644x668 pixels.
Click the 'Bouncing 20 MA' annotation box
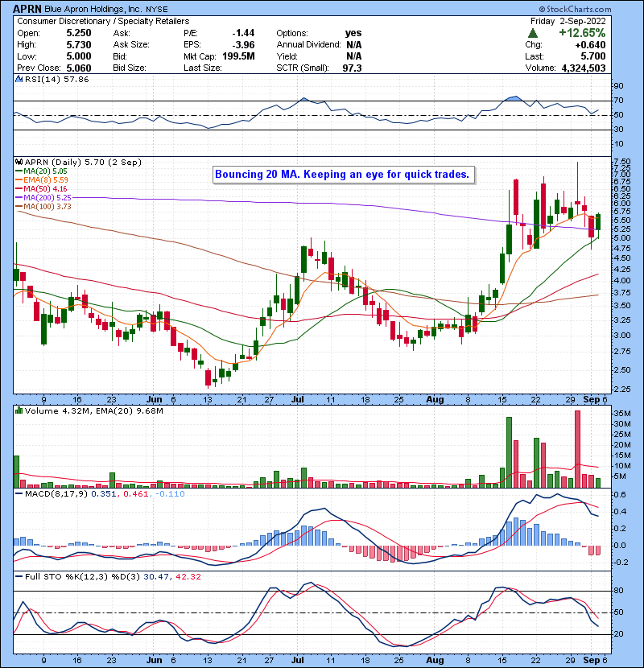pos(344,174)
